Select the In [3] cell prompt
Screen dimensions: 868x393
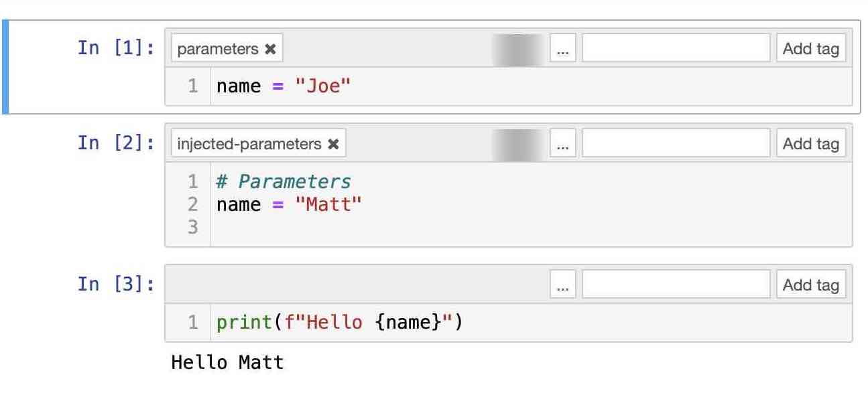tap(116, 284)
